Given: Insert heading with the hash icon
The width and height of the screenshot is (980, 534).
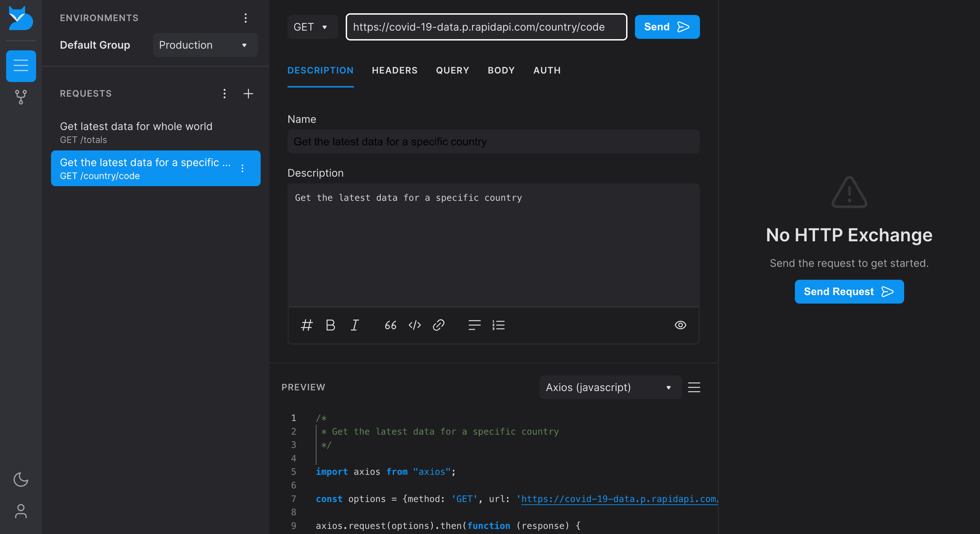Looking at the screenshot, I should (307, 325).
